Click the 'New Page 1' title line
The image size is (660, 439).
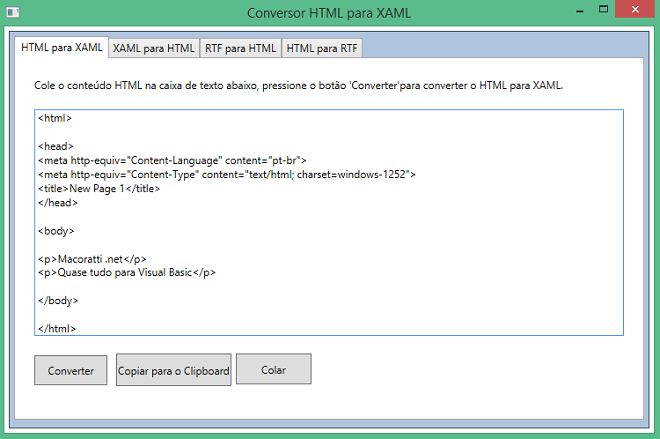pos(99,188)
